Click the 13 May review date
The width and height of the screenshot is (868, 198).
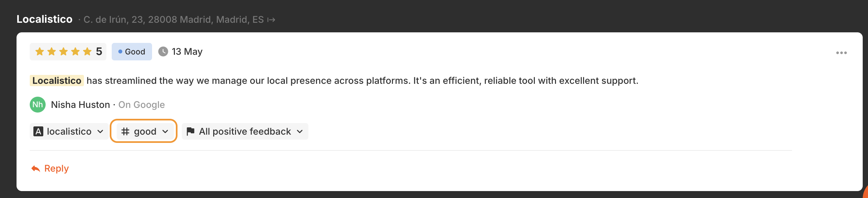[187, 51]
